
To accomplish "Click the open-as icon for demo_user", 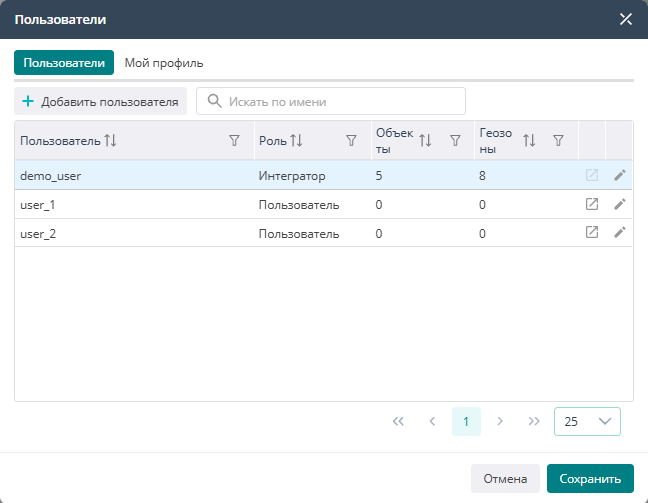I will pyautogui.click(x=592, y=175).
